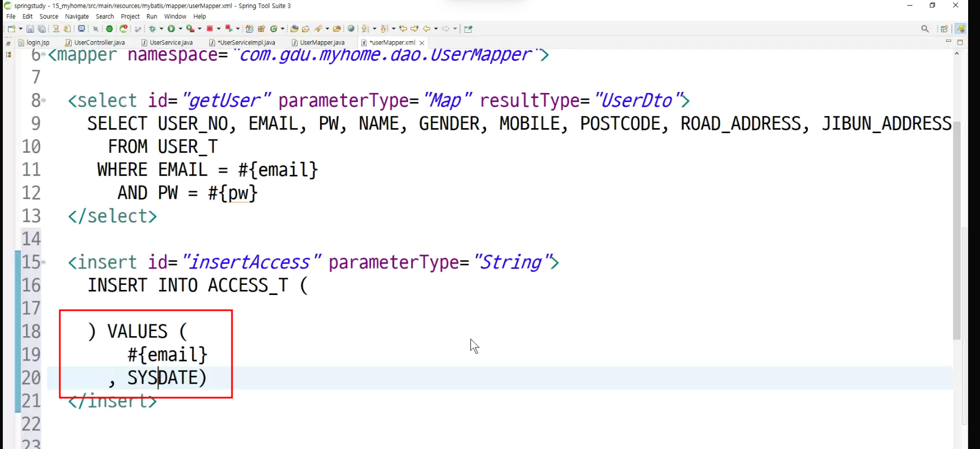The image size is (980, 449).
Task: Click the pencil annotation toolbar icon
Action: [x=318, y=29]
